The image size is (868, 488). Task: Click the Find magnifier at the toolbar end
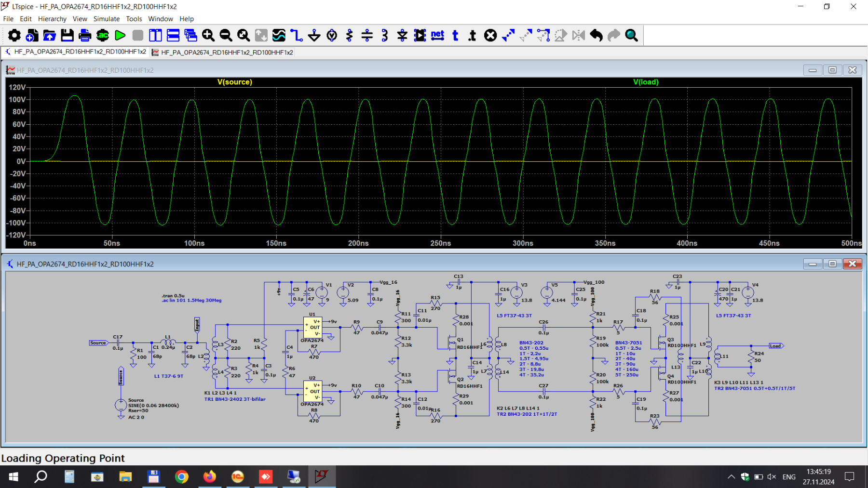[x=632, y=35]
